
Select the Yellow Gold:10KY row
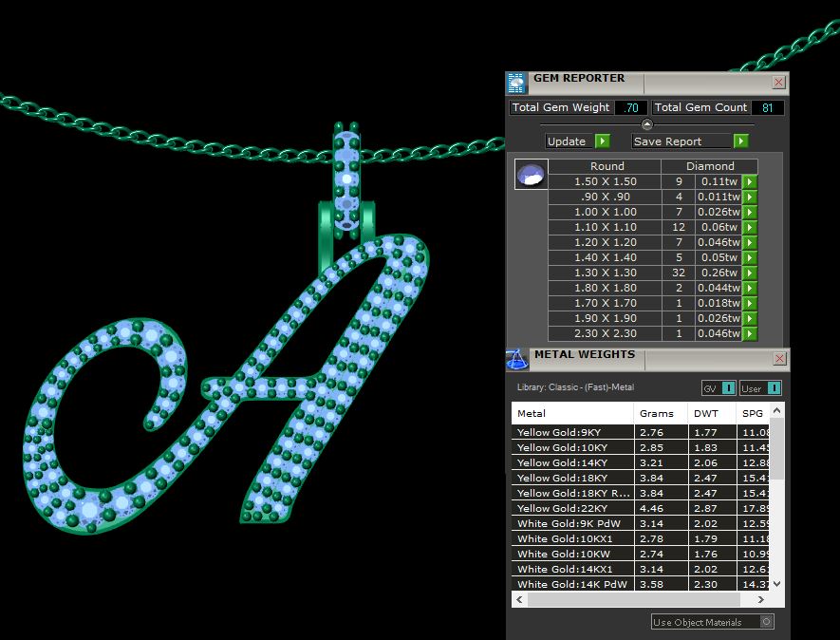coord(641,447)
